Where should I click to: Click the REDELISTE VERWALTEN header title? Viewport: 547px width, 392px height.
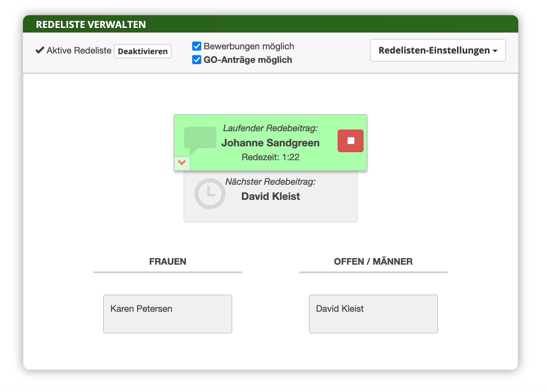91,24
